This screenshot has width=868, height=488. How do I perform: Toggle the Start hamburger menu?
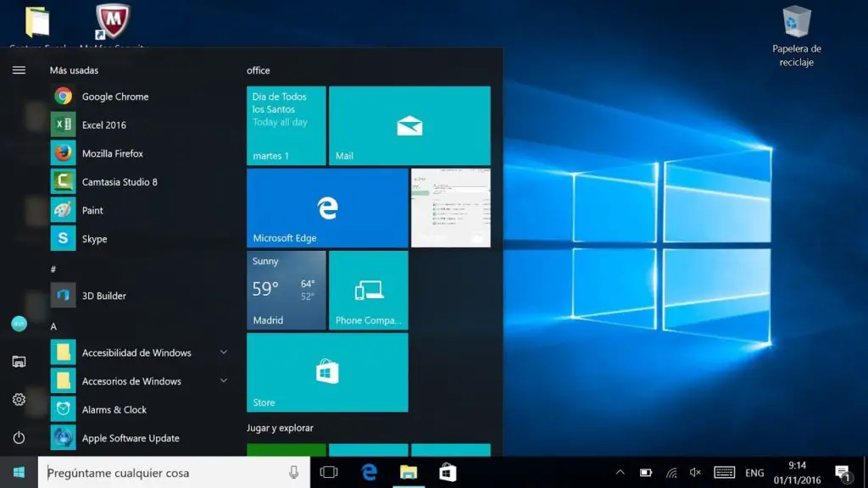point(19,70)
